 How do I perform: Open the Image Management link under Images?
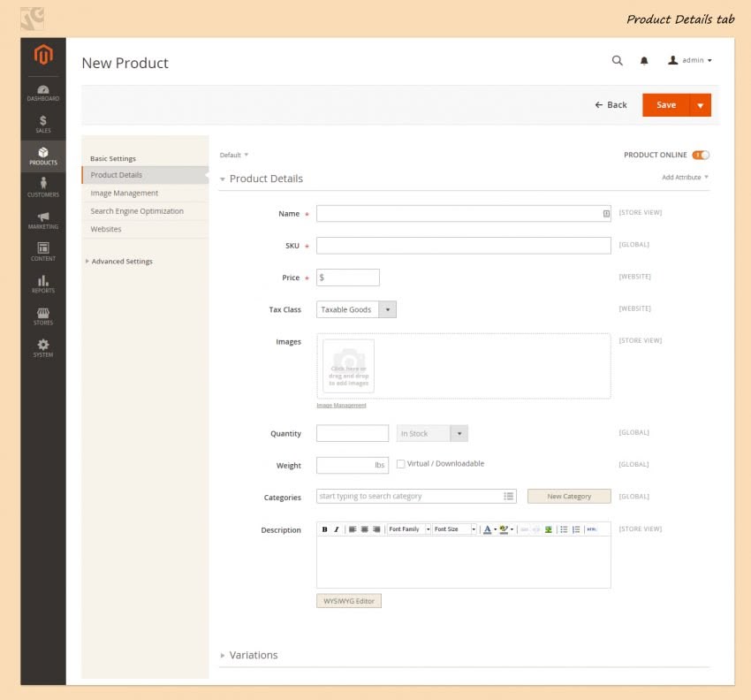(341, 406)
